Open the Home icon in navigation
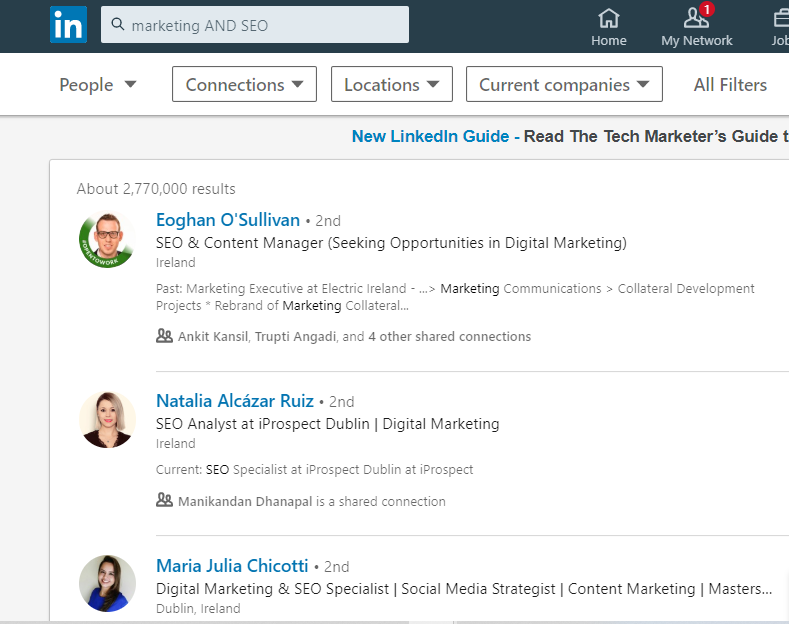This screenshot has height=624, width=789. pyautogui.click(x=608, y=18)
